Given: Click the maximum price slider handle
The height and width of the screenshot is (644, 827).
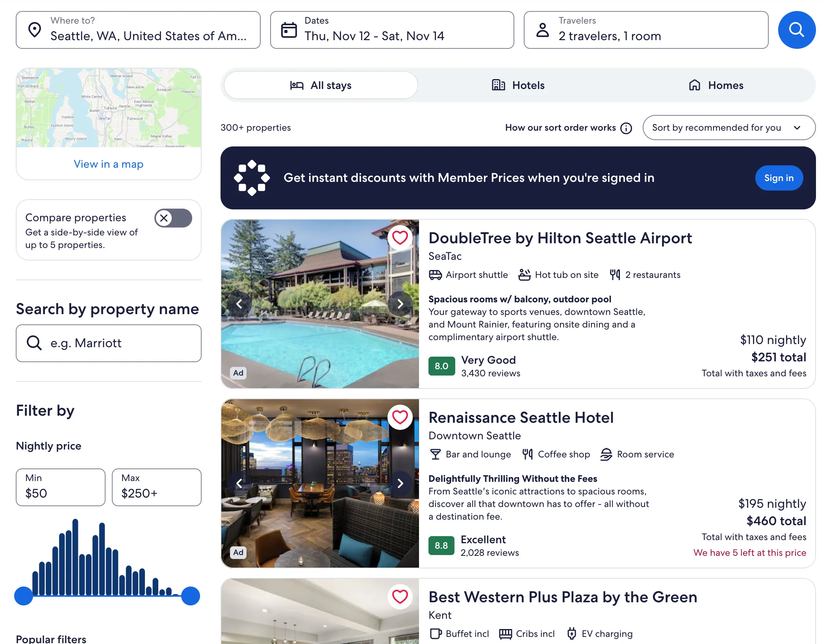Looking at the screenshot, I should [x=191, y=596].
